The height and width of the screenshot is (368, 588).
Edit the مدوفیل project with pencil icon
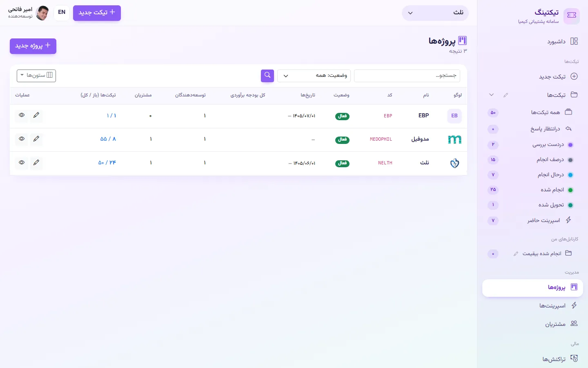[36, 139]
